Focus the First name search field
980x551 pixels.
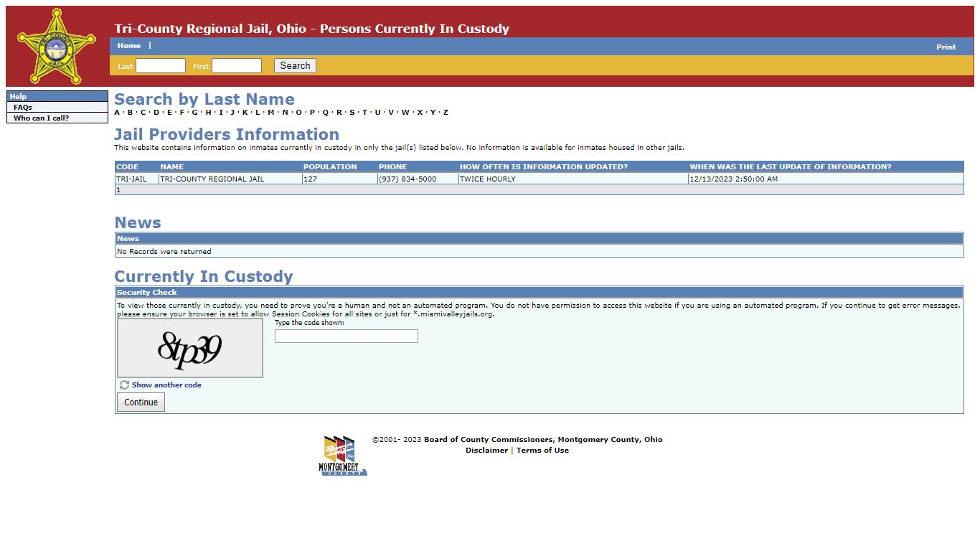click(237, 66)
